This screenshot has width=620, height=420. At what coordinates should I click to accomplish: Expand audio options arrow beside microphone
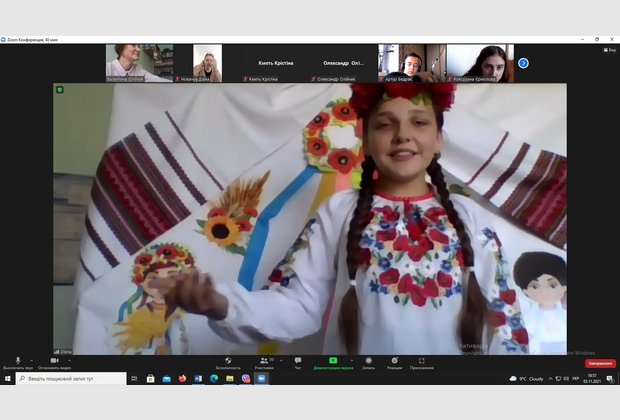pos(31,360)
